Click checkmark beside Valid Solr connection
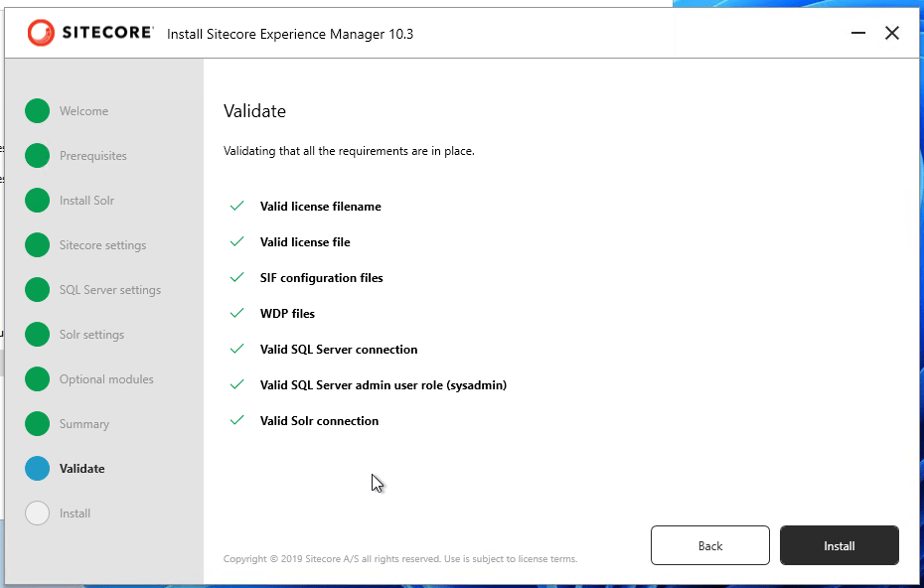 (x=237, y=421)
